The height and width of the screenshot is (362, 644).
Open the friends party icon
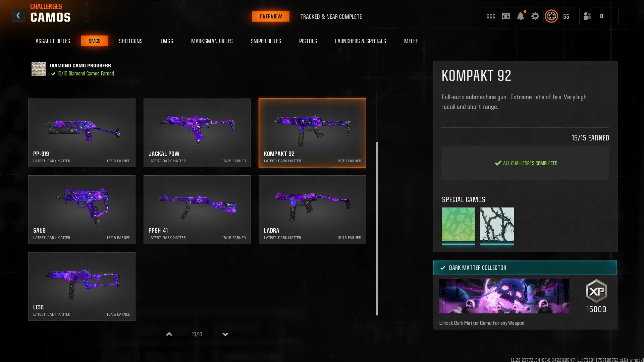(587, 16)
